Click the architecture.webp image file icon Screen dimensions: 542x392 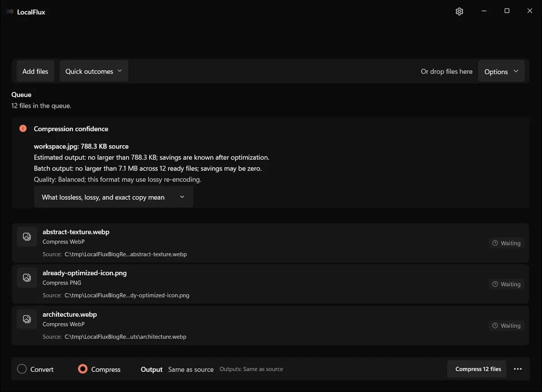point(27,319)
